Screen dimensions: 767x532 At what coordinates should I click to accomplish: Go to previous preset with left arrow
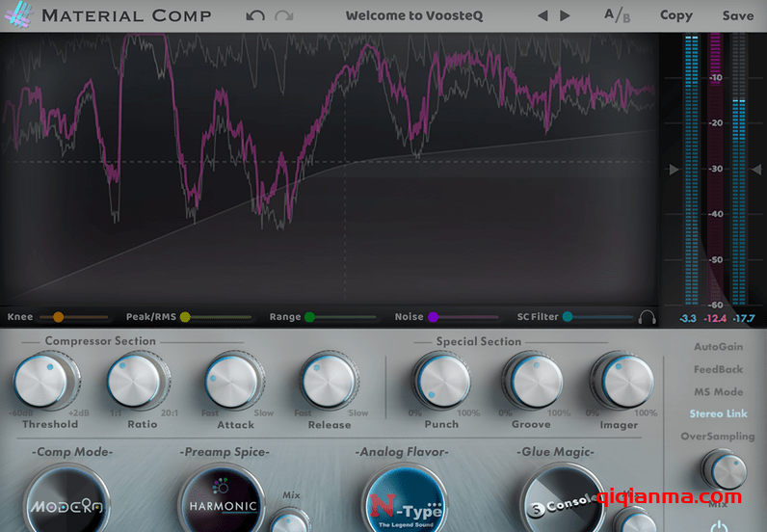[x=542, y=15]
